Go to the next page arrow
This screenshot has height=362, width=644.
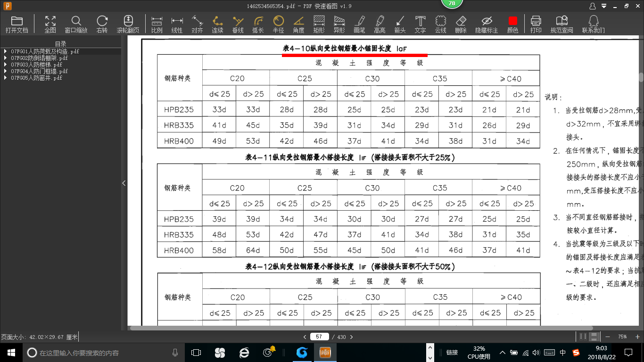pyautogui.click(x=351, y=337)
